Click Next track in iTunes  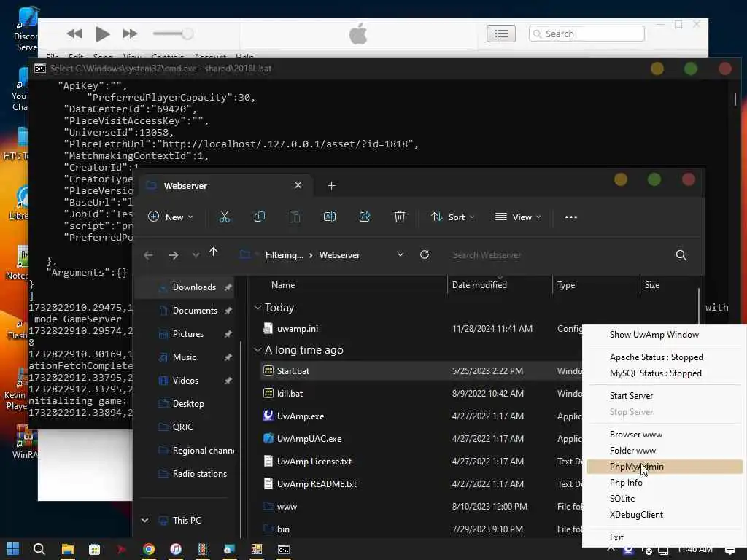click(130, 34)
